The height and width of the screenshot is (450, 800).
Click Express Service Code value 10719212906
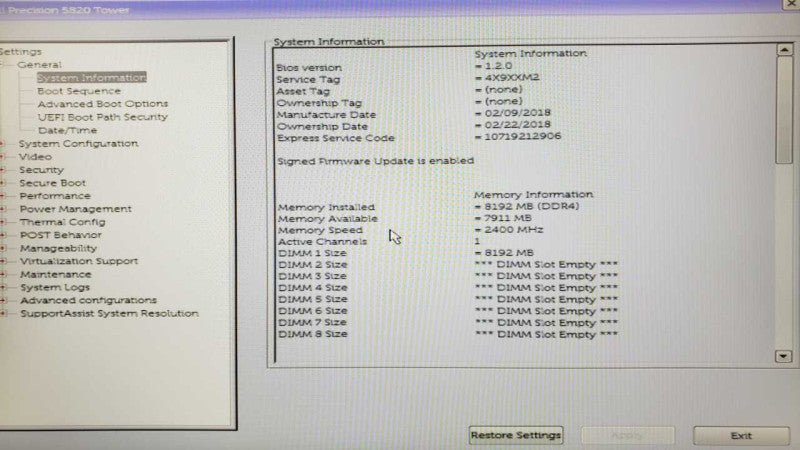(522, 136)
